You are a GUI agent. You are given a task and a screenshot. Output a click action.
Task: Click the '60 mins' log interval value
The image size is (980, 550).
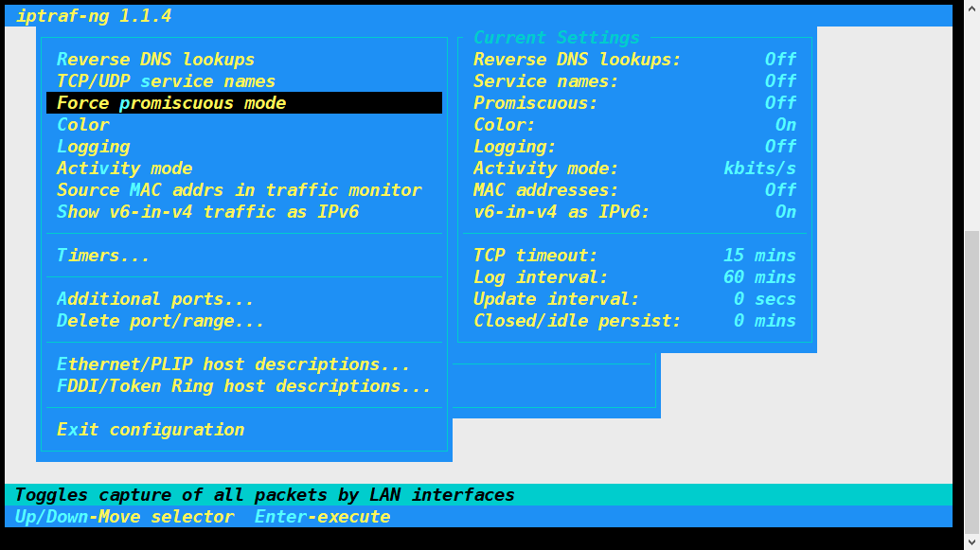point(760,277)
